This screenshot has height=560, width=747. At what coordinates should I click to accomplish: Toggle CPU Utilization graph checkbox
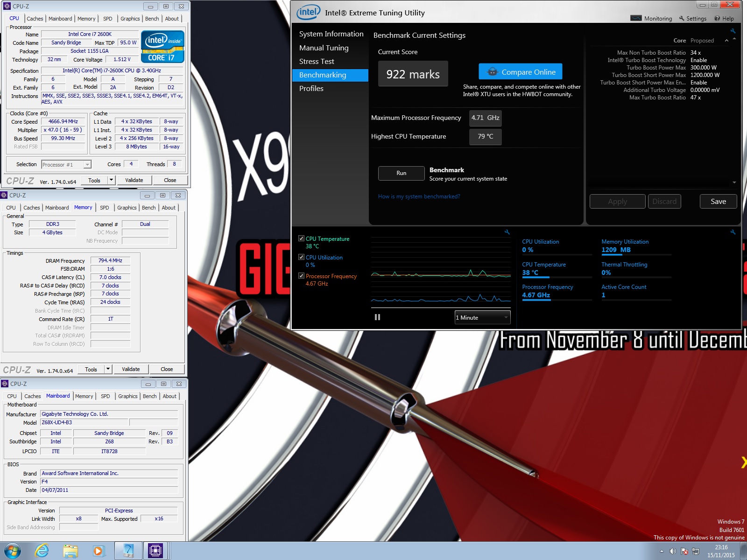click(301, 257)
